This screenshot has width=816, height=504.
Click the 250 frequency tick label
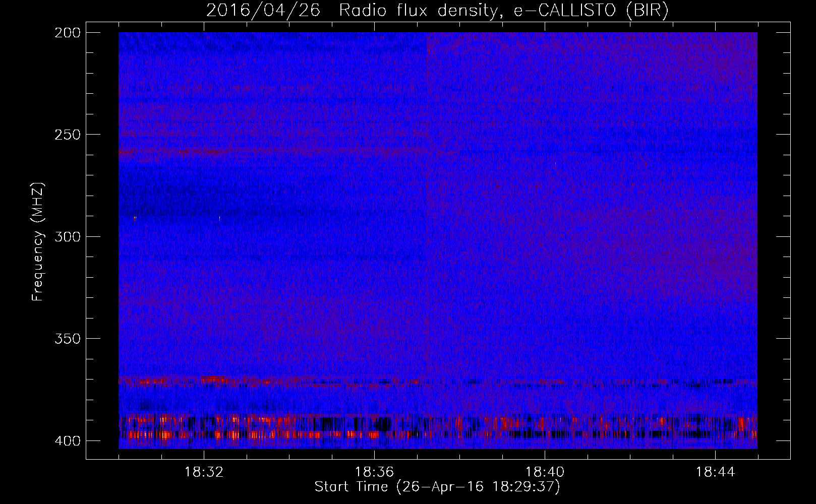click(x=67, y=135)
